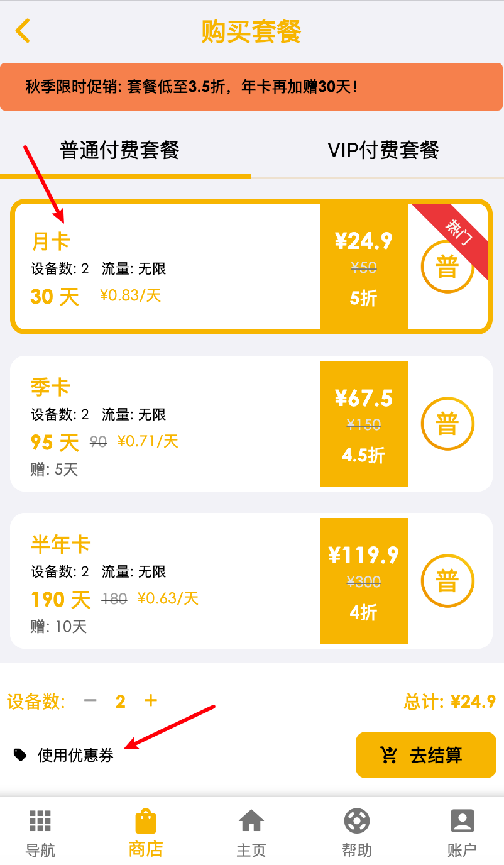Image resolution: width=504 pixels, height=865 pixels.
Task: Open the 帮助 lifebuoy help icon
Action: [x=357, y=822]
